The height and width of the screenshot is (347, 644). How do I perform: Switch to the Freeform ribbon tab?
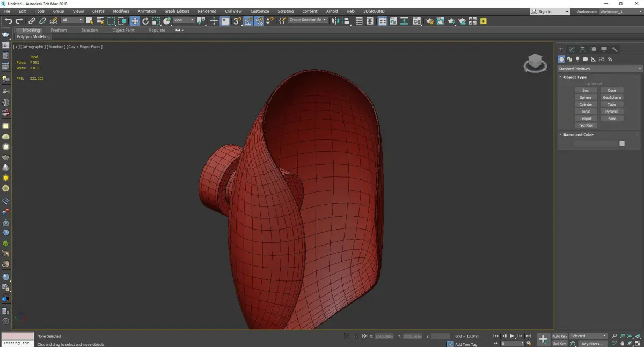pos(58,31)
